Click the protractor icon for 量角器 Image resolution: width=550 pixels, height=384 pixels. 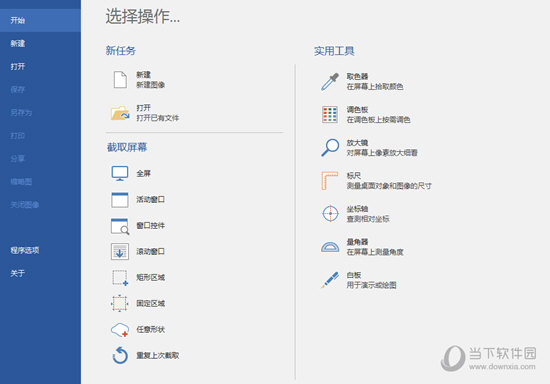[330, 247]
